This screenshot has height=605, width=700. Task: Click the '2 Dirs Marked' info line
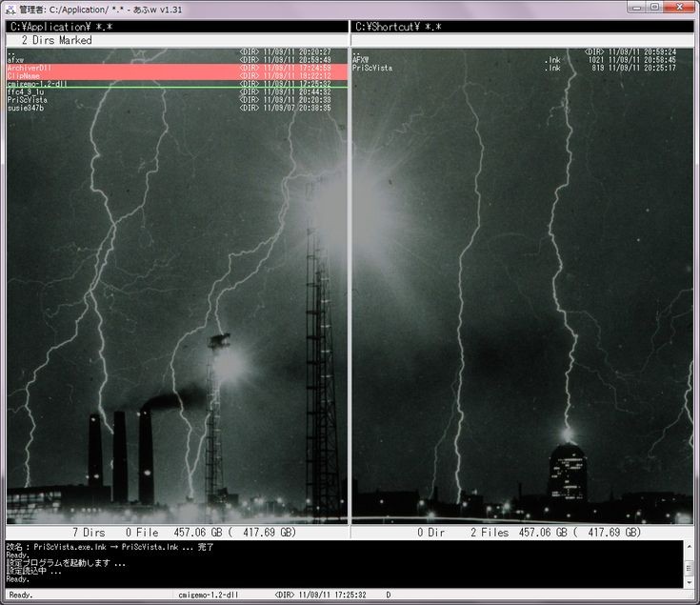(177, 40)
